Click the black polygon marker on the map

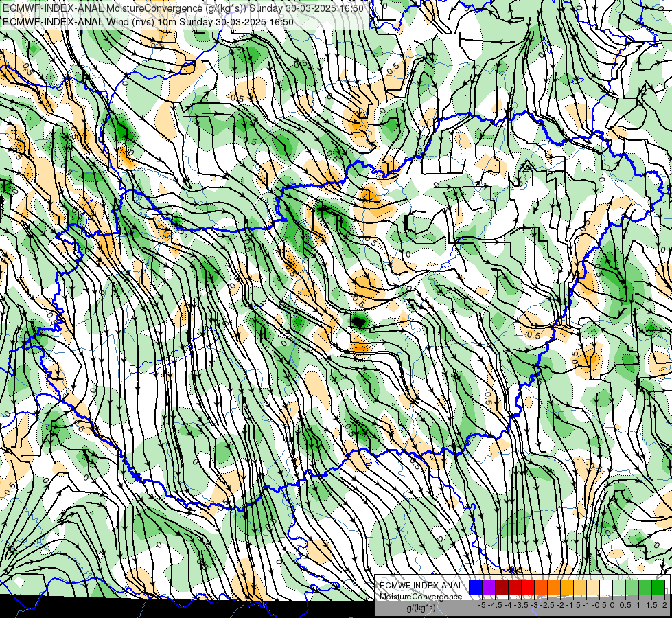point(358,321)
